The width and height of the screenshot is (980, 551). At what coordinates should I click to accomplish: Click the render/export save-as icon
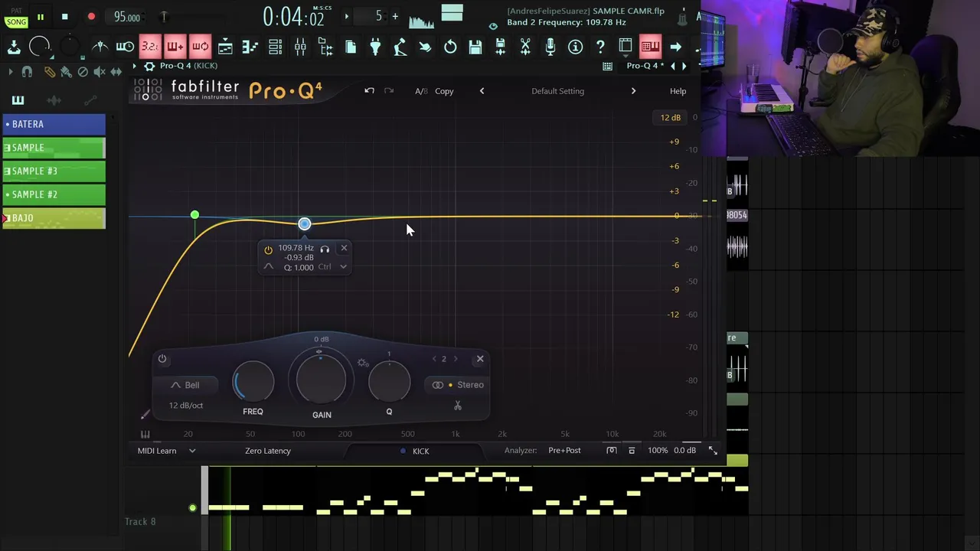point(500,47)
